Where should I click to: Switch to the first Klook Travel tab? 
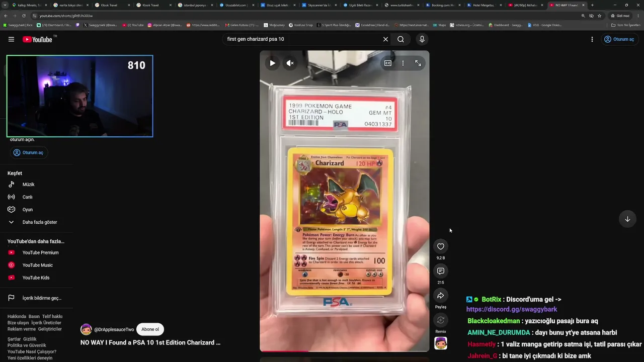point(112,5)
